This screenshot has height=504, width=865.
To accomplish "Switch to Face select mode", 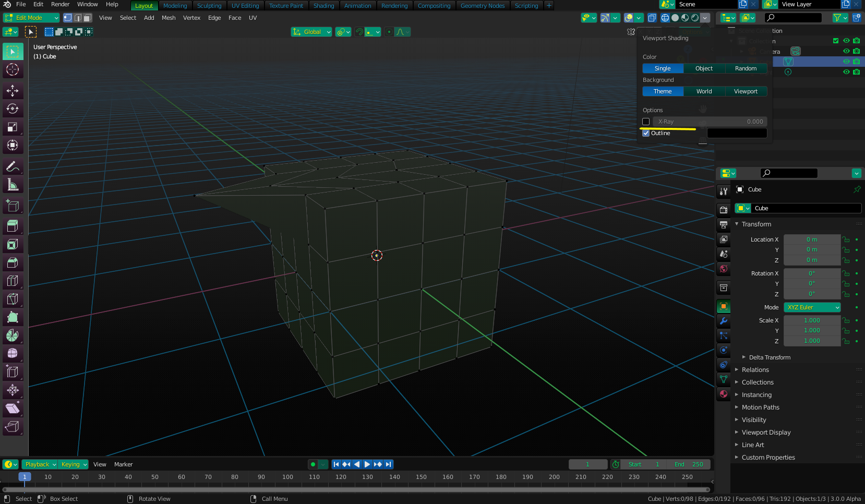I will [88, 18].
